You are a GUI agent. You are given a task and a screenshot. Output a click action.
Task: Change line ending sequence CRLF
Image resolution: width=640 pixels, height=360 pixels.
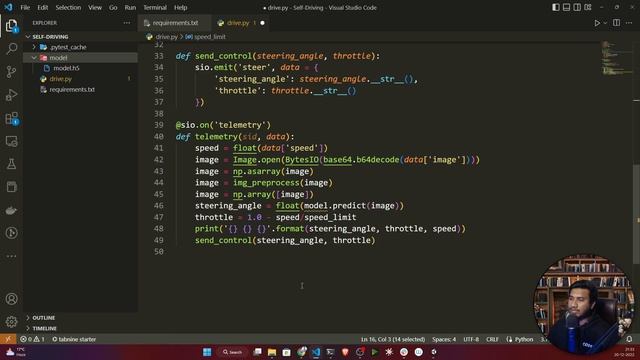(492, 339)
